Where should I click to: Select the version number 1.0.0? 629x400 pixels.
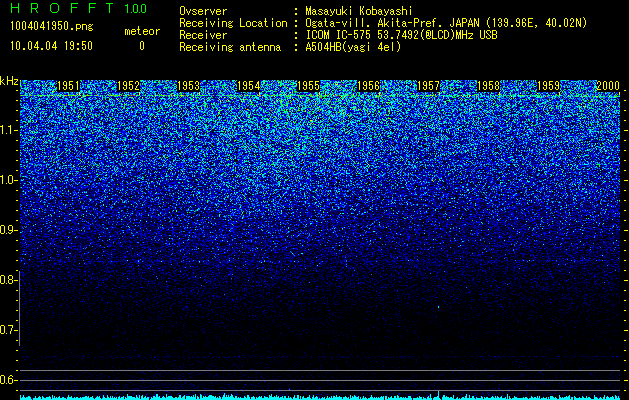click(136, 9)
